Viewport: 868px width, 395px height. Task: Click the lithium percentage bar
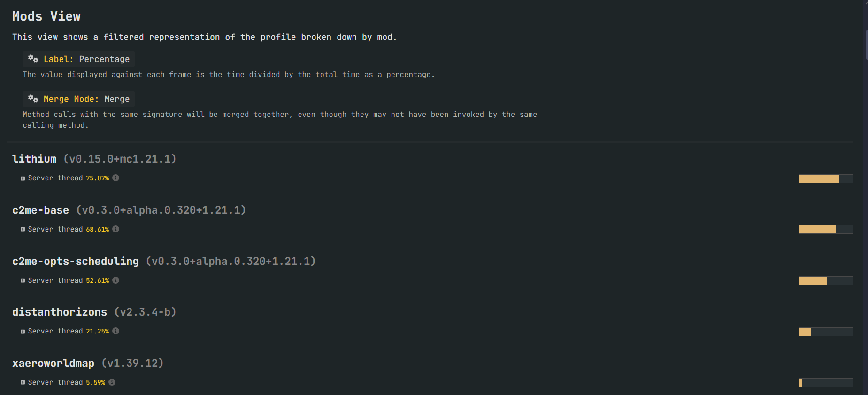tap(826, 178)
